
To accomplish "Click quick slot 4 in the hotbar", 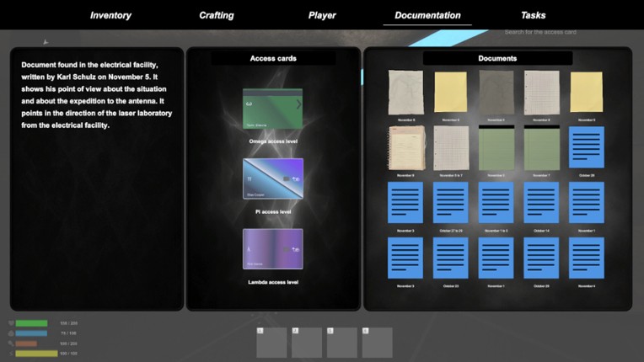I will pos(377,343).
